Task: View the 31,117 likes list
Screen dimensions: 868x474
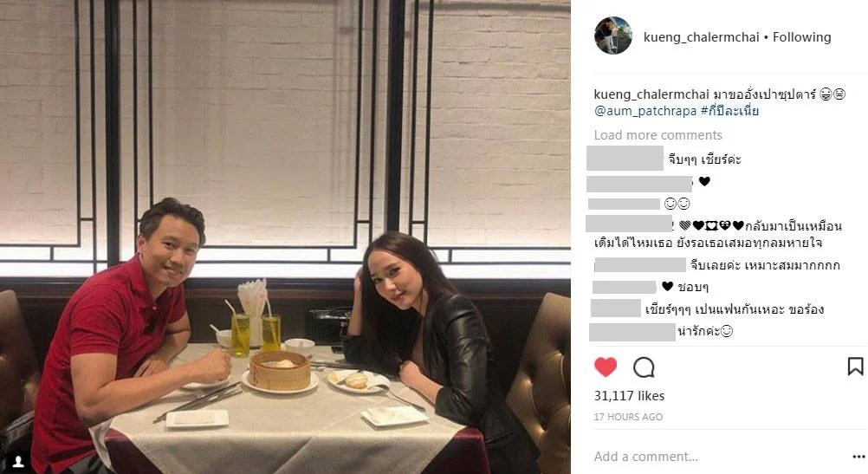Action: [630, 396]
